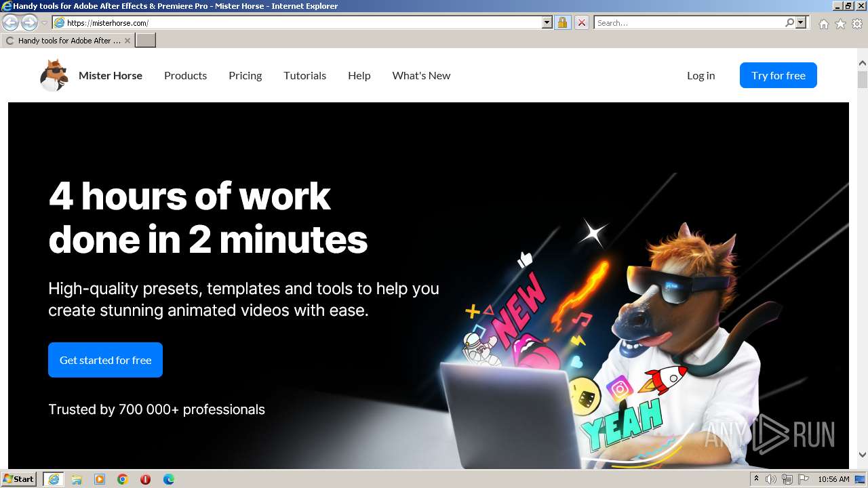Click the magnifier search icon
Image resolution: width=868 pixels, height=488 pixels.
click(789, 22)
